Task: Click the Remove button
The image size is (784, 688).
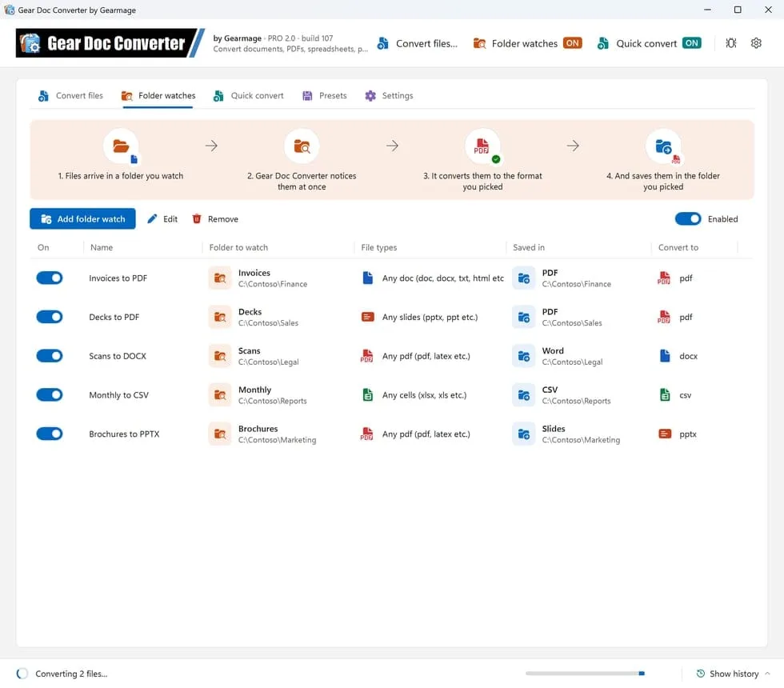Action: tap(215, 219)
